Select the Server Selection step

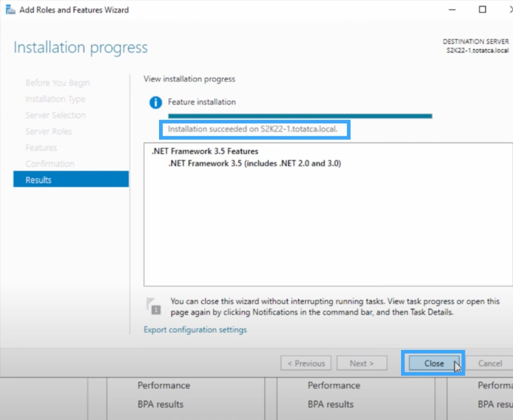pyautogui.click(x=55, y=115)
